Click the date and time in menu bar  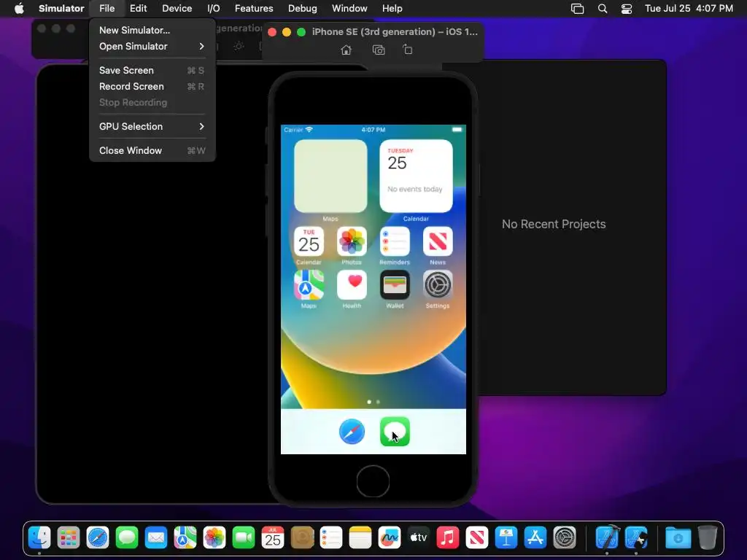coord(689,8)
